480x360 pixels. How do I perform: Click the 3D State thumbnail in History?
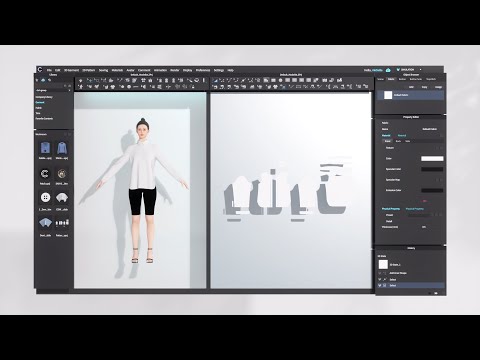[x=383, y=265]
